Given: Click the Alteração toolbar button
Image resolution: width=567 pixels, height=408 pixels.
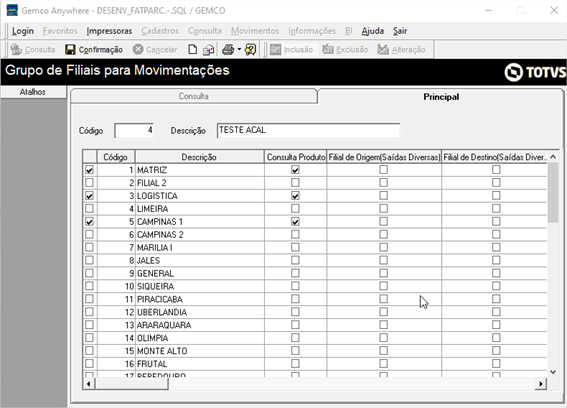Looking at the screenshot, I should [401, 50].
